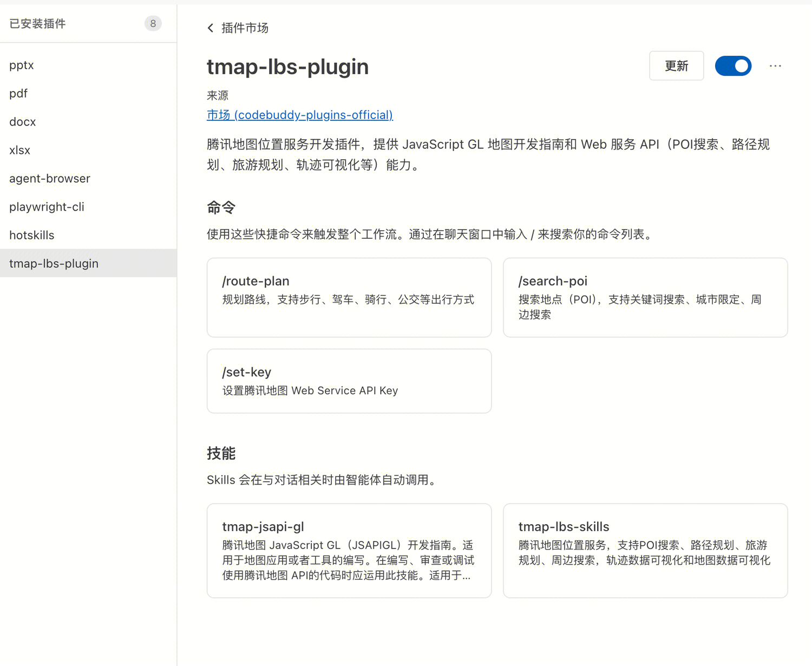Go back to 插件市场 text label
Viewport: 812px width, 666px height.
pyautogui.click(x=245, y=28)
